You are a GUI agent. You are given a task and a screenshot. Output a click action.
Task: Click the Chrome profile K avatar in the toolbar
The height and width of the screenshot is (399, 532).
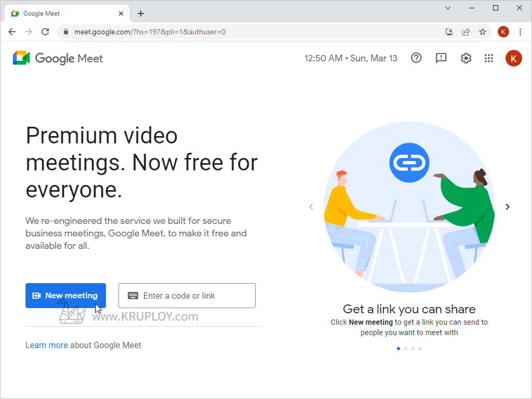pos(503,32)
